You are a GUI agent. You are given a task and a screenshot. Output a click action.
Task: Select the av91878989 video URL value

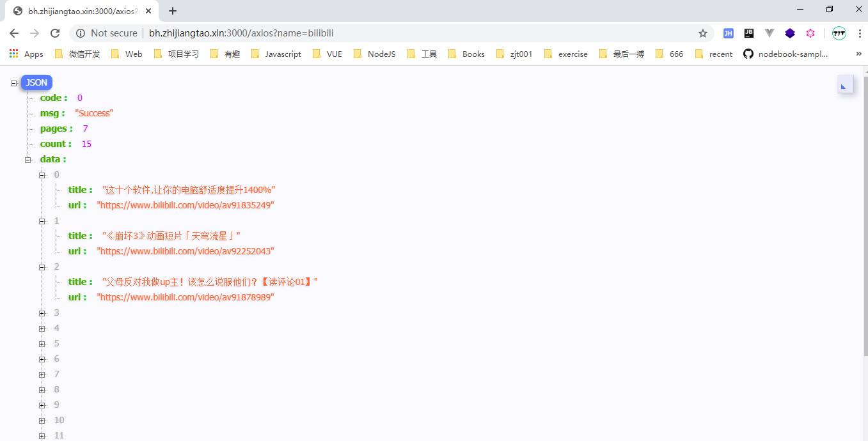tap(185, 297)
